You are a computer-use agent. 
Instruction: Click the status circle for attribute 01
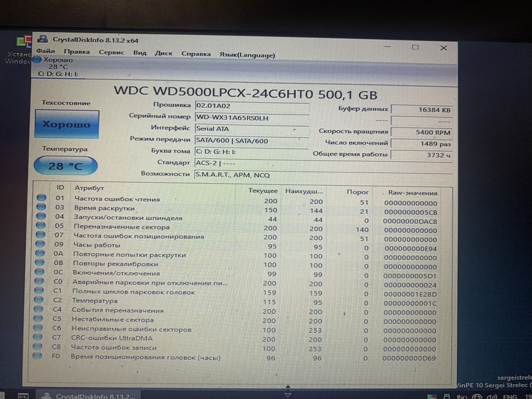[42, 197]
